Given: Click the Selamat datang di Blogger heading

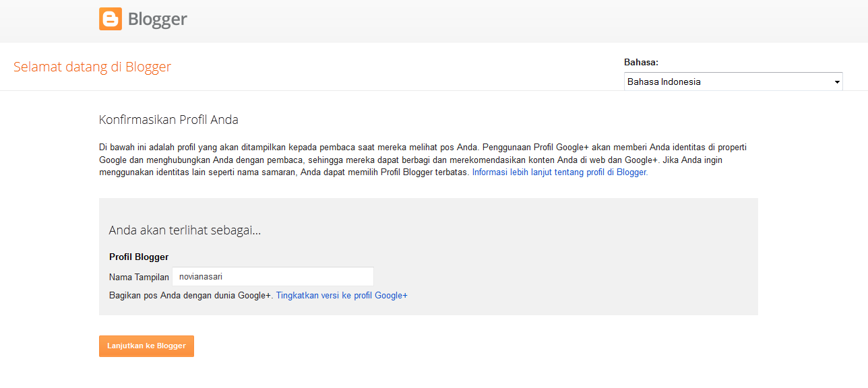Looking at the screenshot, I should click(x=92, y=67).
